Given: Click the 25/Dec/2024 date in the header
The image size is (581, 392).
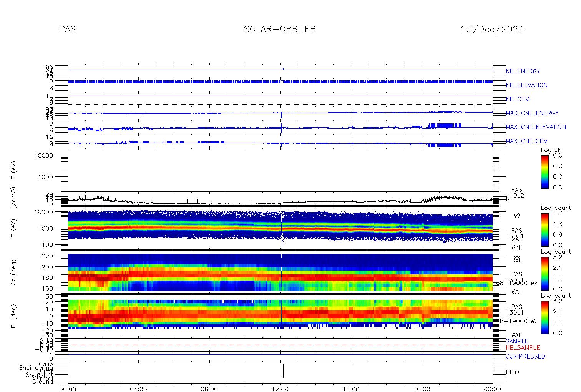Looking at the screenshot, I should point(492,29).
